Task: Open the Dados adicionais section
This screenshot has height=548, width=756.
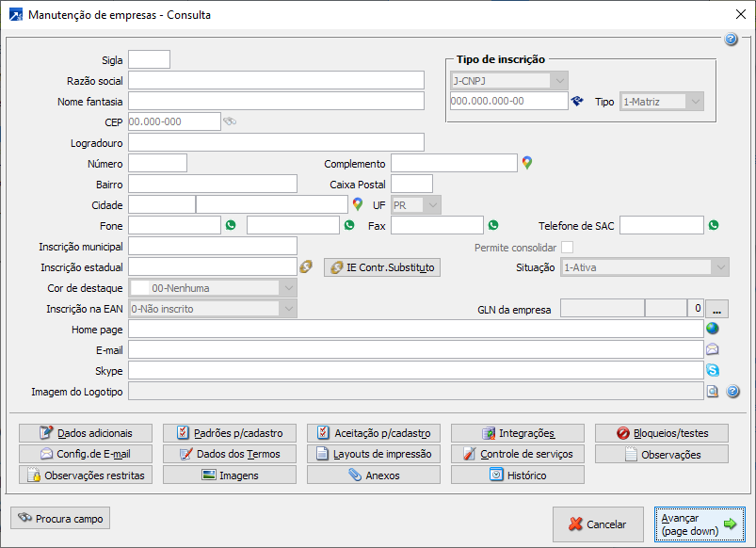Action: click(87, 433)
